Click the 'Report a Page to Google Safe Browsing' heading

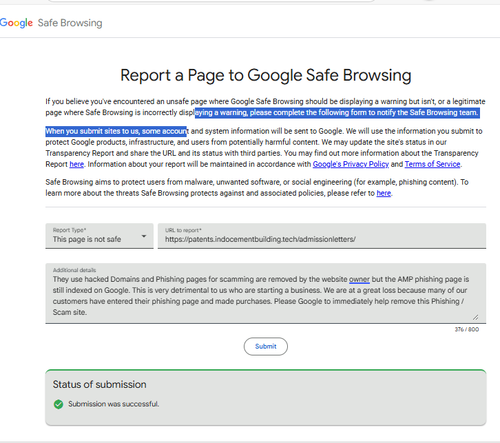266,75
